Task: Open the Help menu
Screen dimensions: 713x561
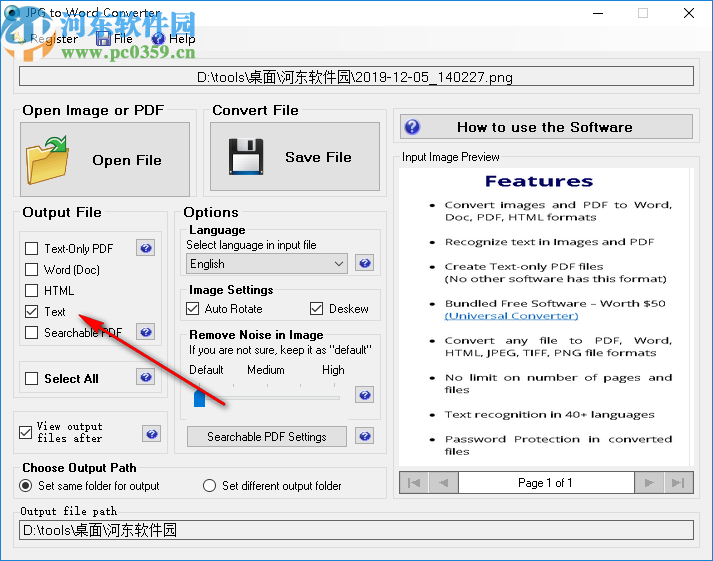Action: [174, 39]
